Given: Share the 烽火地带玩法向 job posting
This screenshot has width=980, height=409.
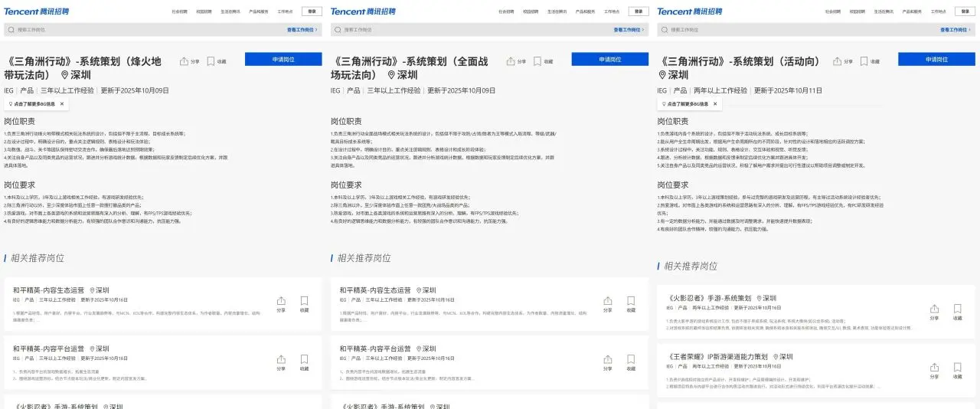Looking at the screenshot, I should 184,61.
